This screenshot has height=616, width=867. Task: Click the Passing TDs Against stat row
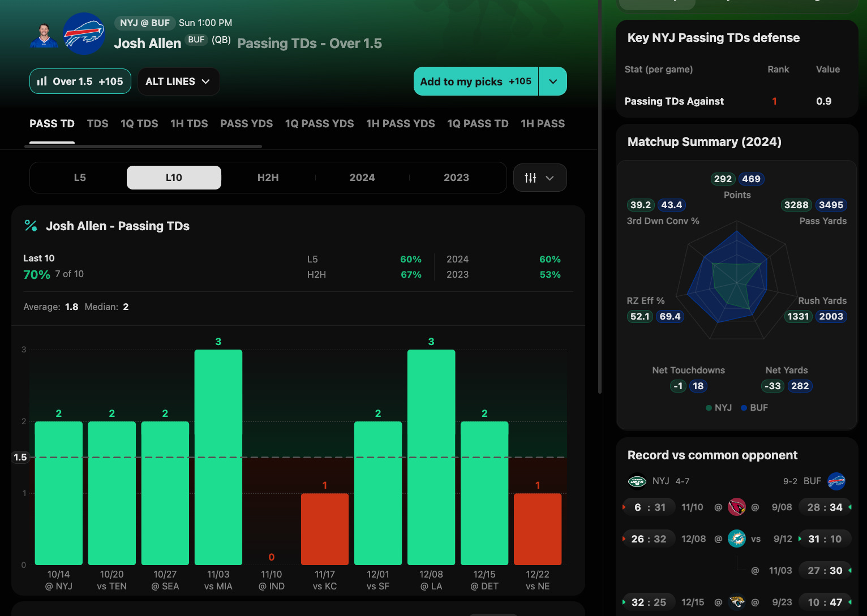[x=737, y=101]
